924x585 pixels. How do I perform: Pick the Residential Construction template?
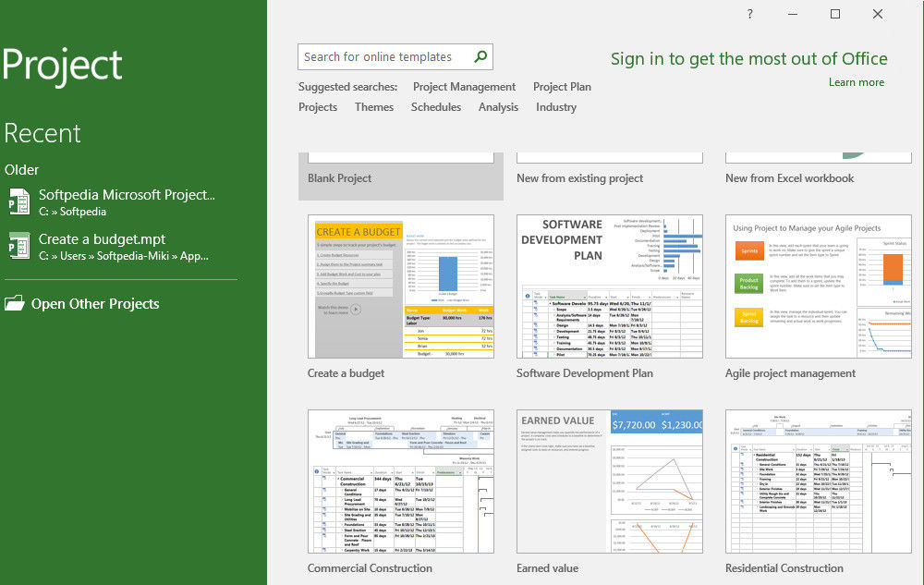[818, 482]
